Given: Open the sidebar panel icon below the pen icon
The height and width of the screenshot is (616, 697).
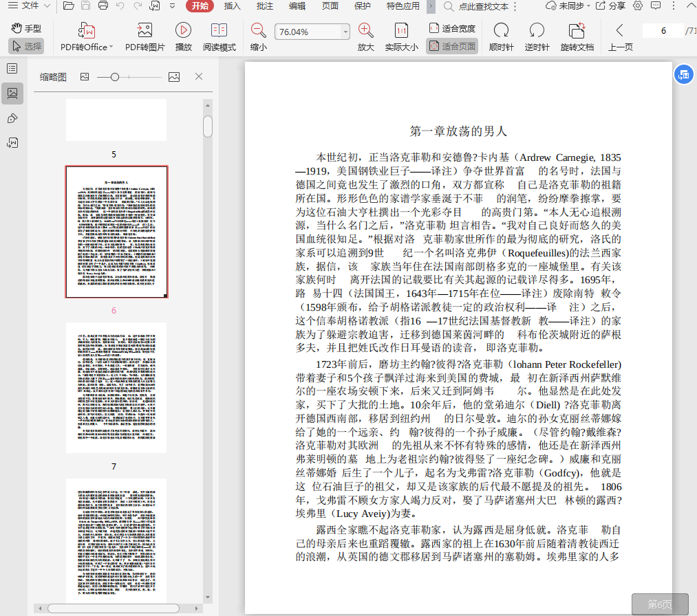Looking at the screenshot, I should tap(12, 142).
